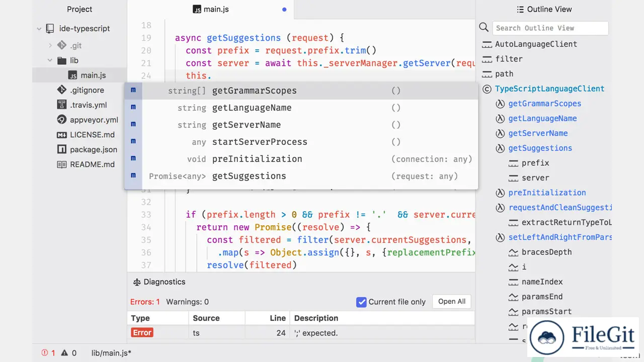Click method icon beside getGrammarScopes suggestion
Viewport: 644px width, 362px height.
(133, 90)
